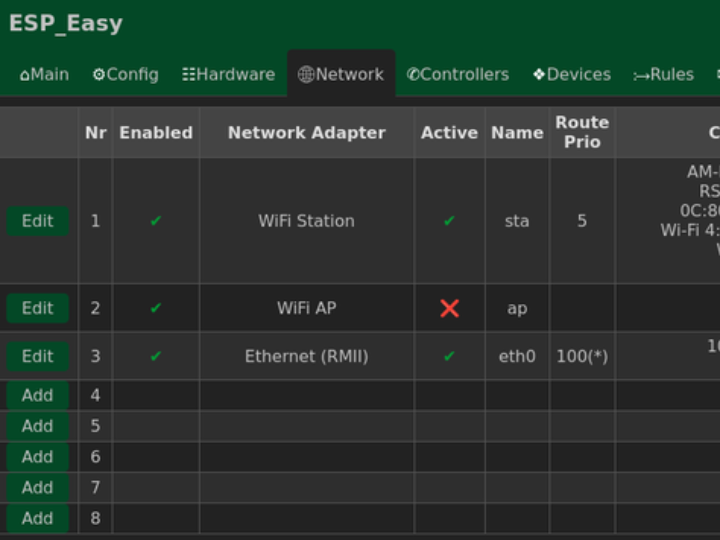Open the Hardware tab
This screenshot has width=720, height=540.
(x=228, y=75)
